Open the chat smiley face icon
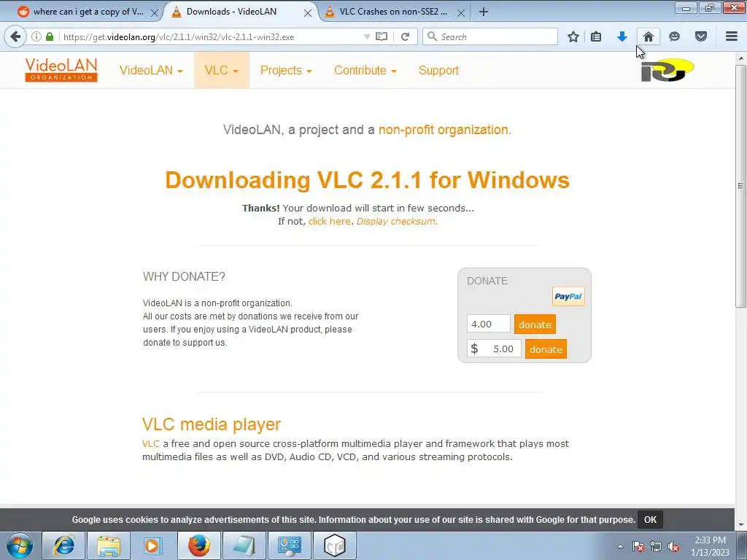 [x=674, y=36]
